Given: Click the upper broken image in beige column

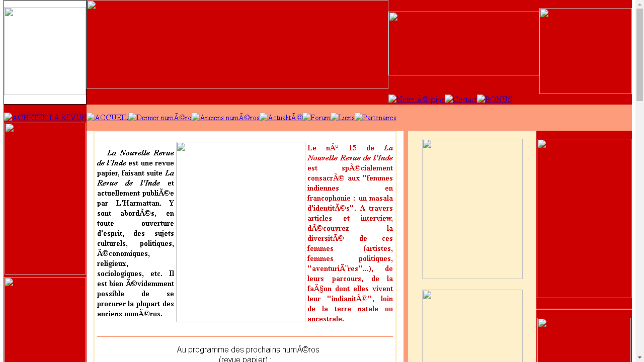Looking at the screenshot, I should pos(472,209).
